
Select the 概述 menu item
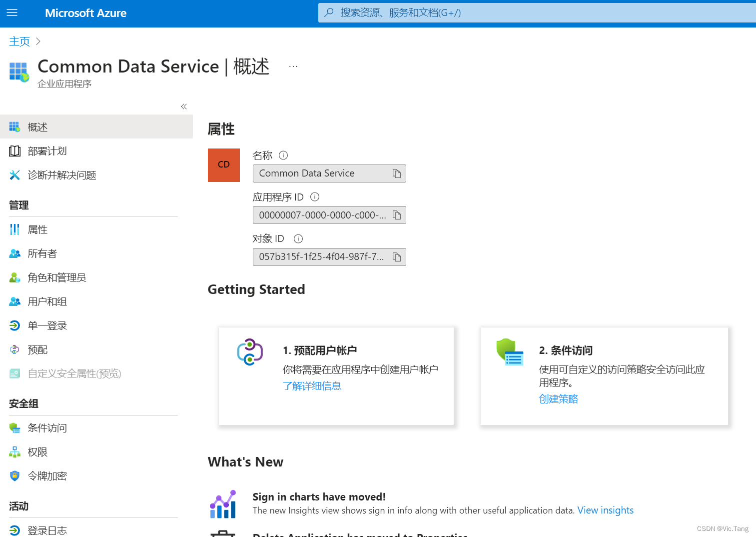tap(96, 127)
